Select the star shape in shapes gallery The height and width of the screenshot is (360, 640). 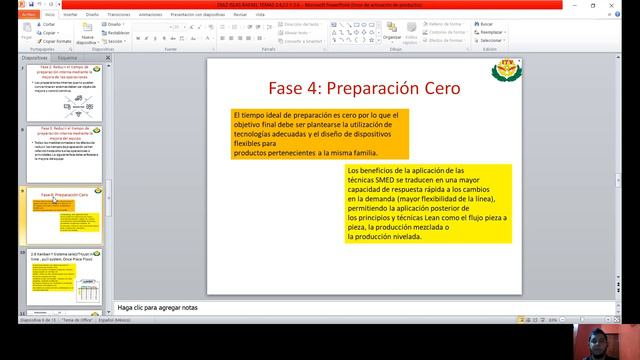(x=371, y=40)
